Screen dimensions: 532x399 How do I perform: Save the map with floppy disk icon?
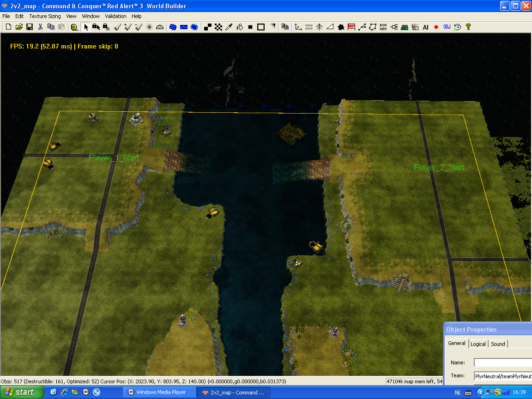click(x=30, y=27)
